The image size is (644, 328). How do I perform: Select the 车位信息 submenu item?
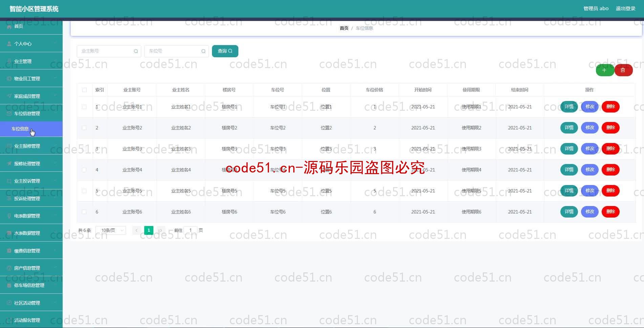[x=31, y=129]
